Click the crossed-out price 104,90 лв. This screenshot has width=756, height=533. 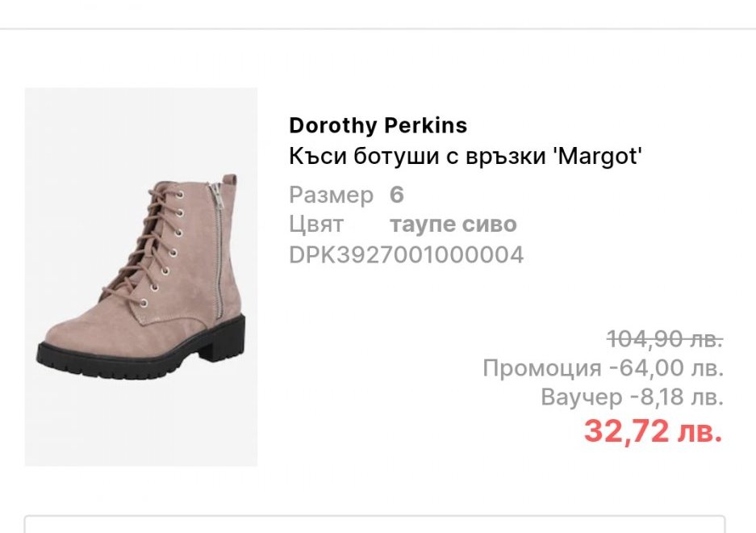[x=664, y=338]
